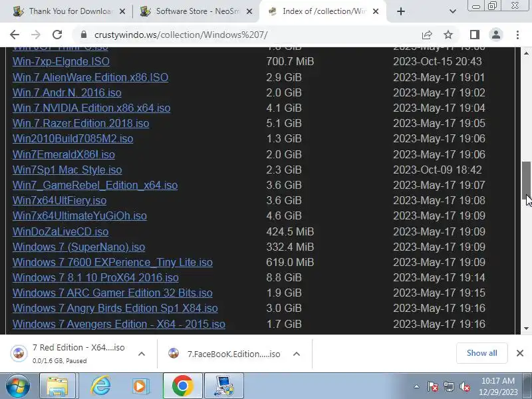The height and width of the screenshot is (399, 532).
Task: Download Windows 7 (SuperNano).iso
Action: click(78, 247)
